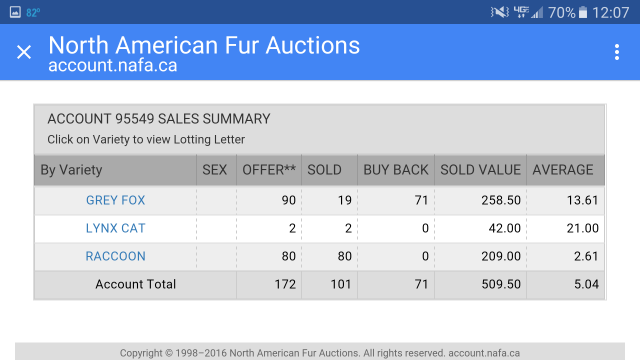Tap the 4G signal strength icon
The image size is (640, 360).
coord(528,13)
